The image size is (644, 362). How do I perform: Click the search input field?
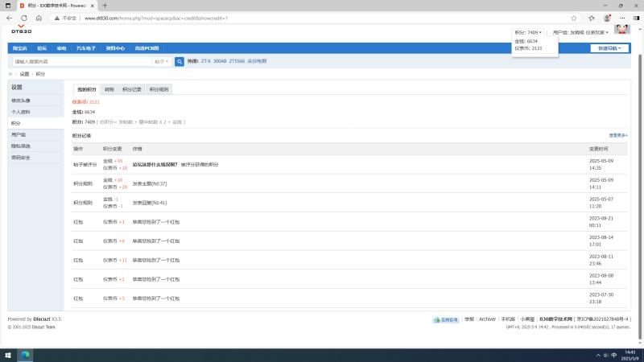[x=80, y=61]
